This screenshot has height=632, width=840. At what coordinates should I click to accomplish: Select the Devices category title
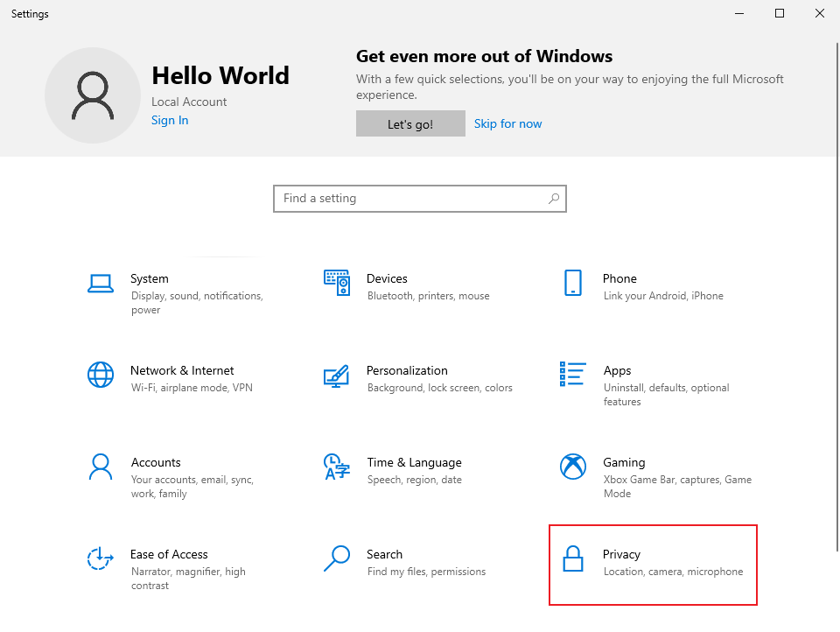(387, 278)
